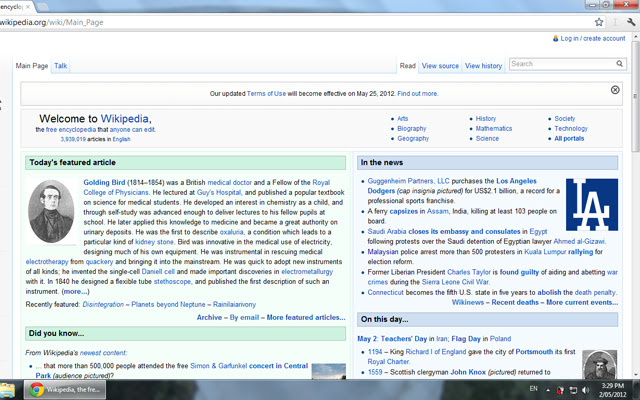This screenshot has width=640, height=400.
Task: Open the Biography portal link
Action: (x=411, y=129)
